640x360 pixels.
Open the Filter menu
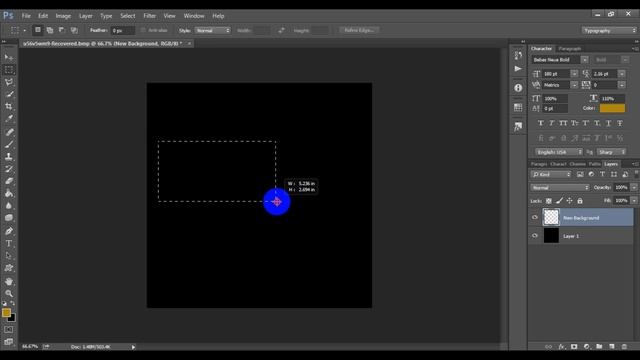[149, 16]
